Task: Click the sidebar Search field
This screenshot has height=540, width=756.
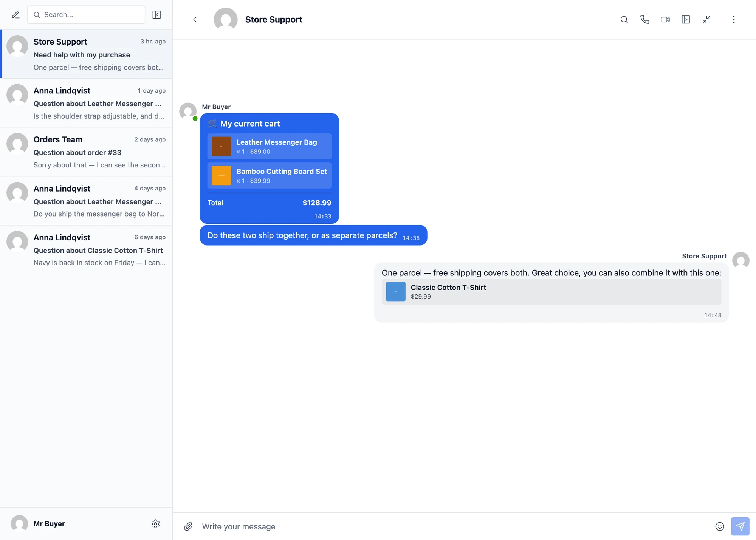Action: coord(86,15)
